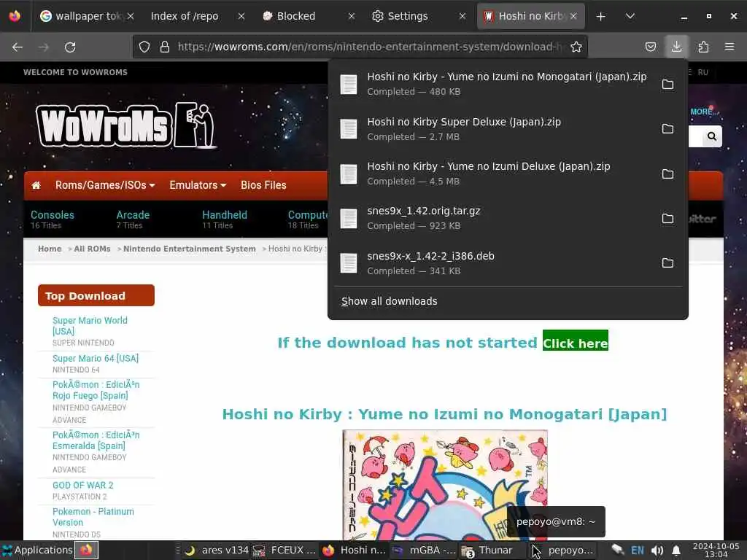Open the Extensions puzzle icon
Screen dimensions: 747x560
click(x=703, y=47)
